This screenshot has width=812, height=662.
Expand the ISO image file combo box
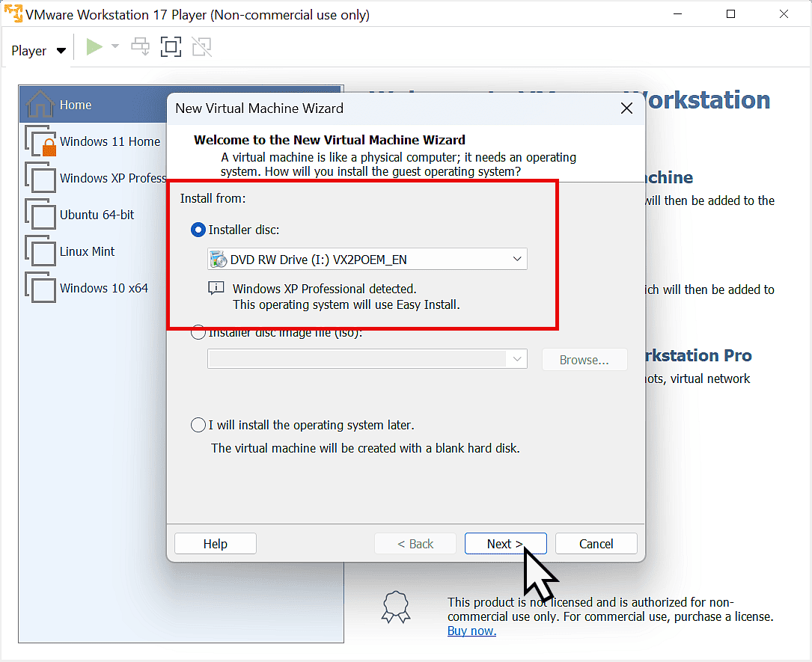[516, 358]
